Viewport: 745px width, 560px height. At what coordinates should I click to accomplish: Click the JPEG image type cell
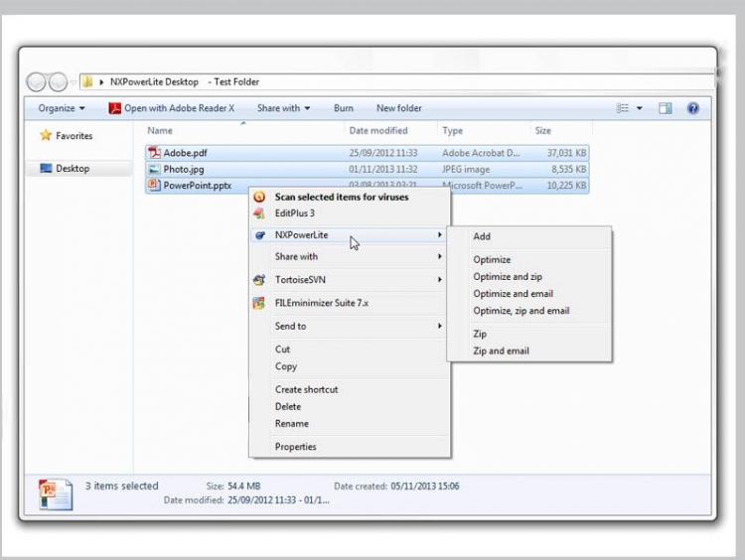pyautogui.click(x=466, y=169)
